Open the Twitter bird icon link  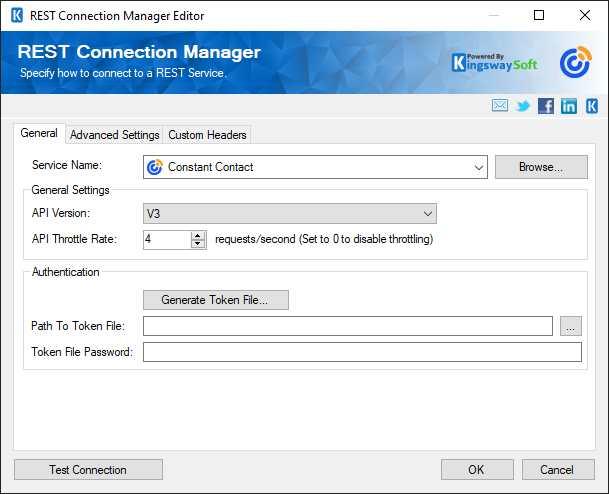coord(523,106)
